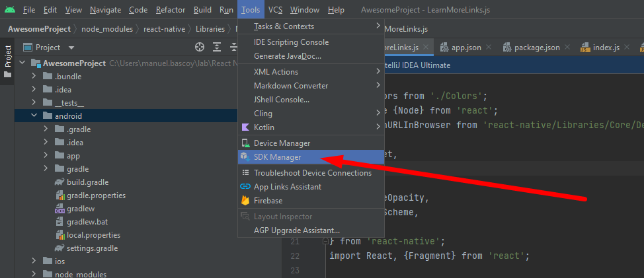This screenshot has height=278, width=644.
Task: Open the Refactor menu
Action: tap(171, 10)
